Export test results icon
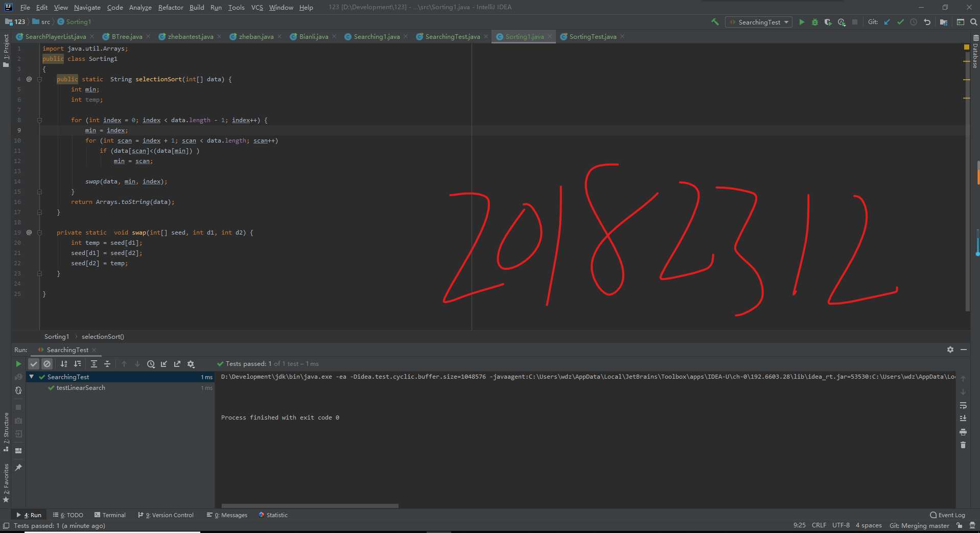The width and height of the screenshot is (980, 533). click(x=177, y=364)
